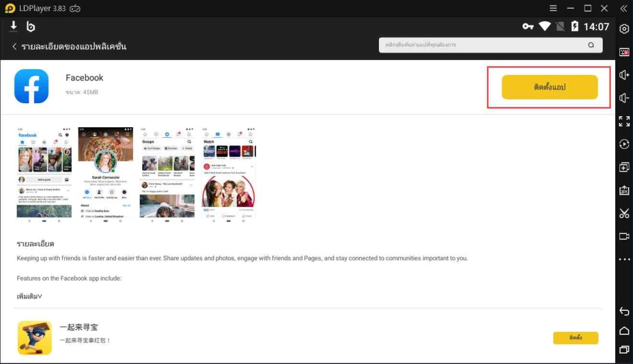633x364 pixels.
Task: Toggle fullscreen from the sidebar
Action: [x=624, y=121]
